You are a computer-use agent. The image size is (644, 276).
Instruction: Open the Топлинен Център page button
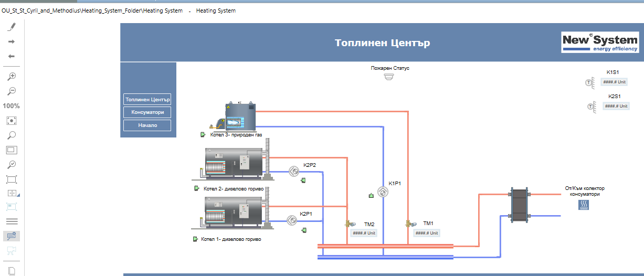(147, 99)
